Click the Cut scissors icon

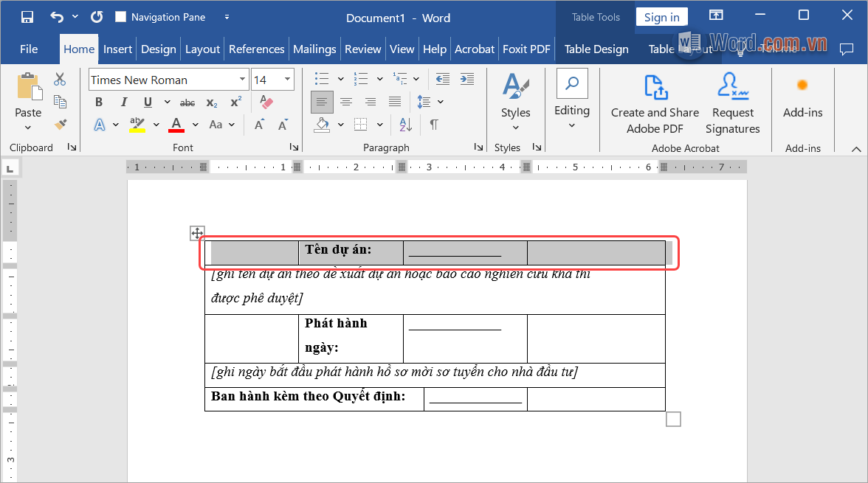[x=60, y=80]
